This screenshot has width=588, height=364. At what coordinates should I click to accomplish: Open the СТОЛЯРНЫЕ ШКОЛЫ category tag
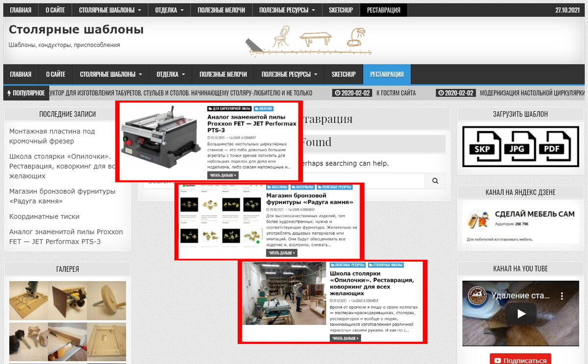click(x=386, y=265)
